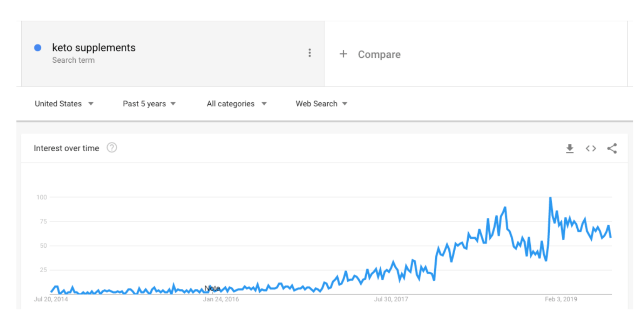Click the Compare text to add term
Screen dimensions: 644x325
click(379, 54)
